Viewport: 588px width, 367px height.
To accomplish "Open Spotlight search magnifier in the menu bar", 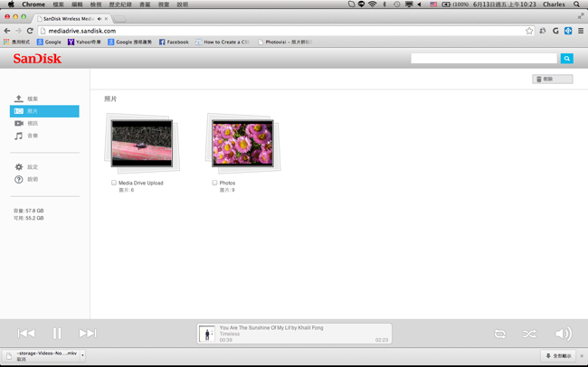I will (x=576, y=5).
